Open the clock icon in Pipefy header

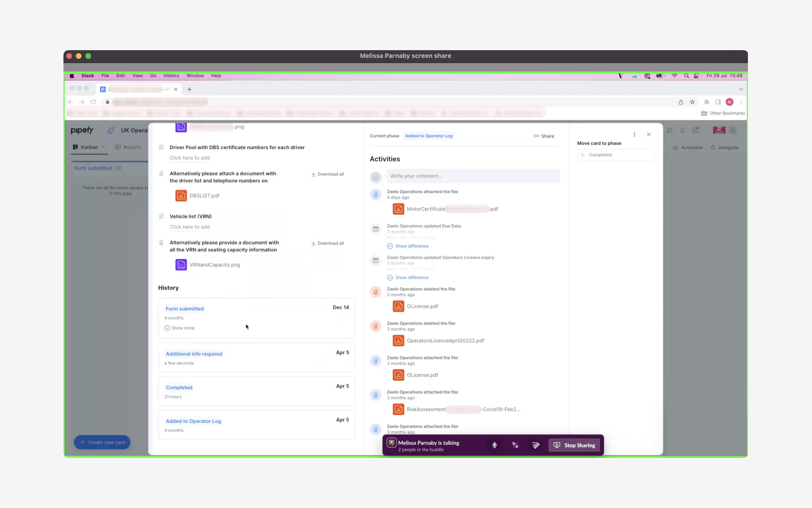pyautogui.click(x=669, y=130)
